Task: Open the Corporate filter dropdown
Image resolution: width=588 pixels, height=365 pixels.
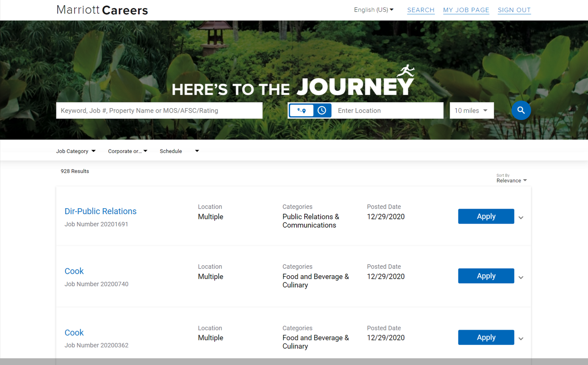Action: tap(127, 151)
